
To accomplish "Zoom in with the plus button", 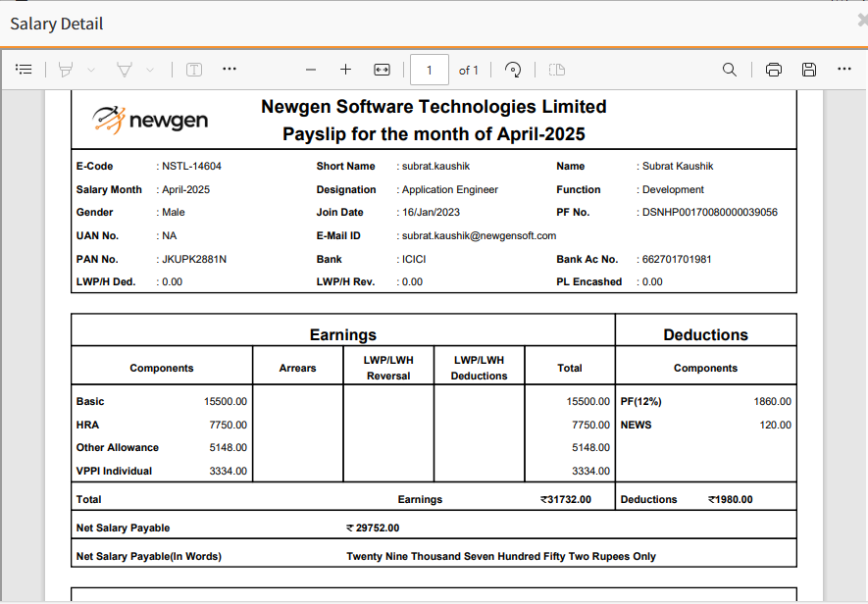I will 345,70.
